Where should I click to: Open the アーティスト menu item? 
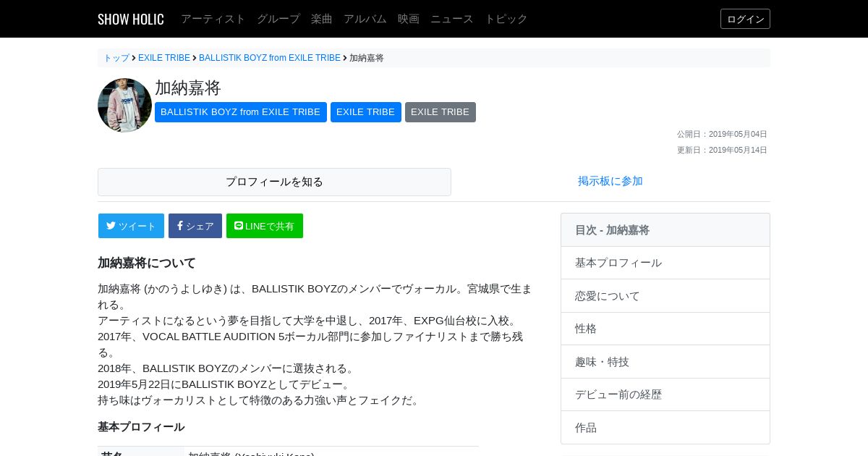[213, 19]
